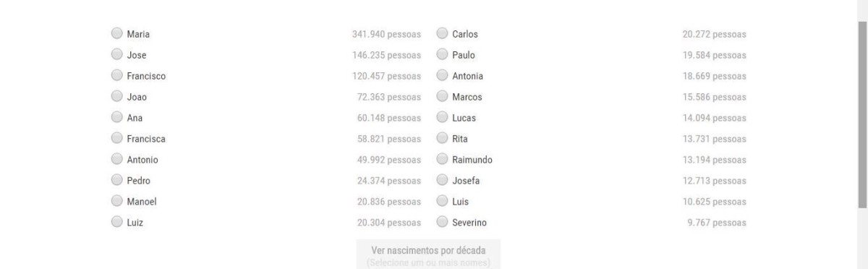Select the Pedro name option
868x269 pixels.
[x=116, y=180]
